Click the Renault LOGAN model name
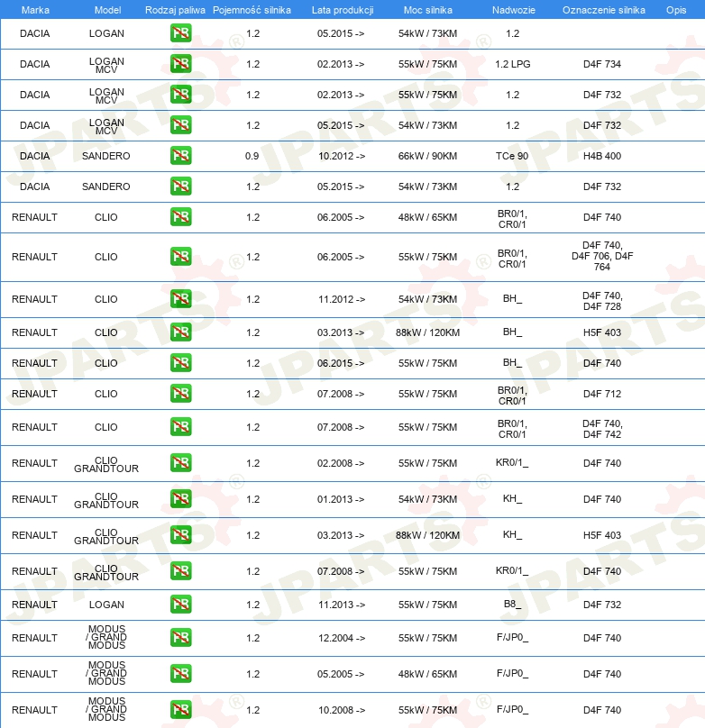 click(x=106, y=605)
